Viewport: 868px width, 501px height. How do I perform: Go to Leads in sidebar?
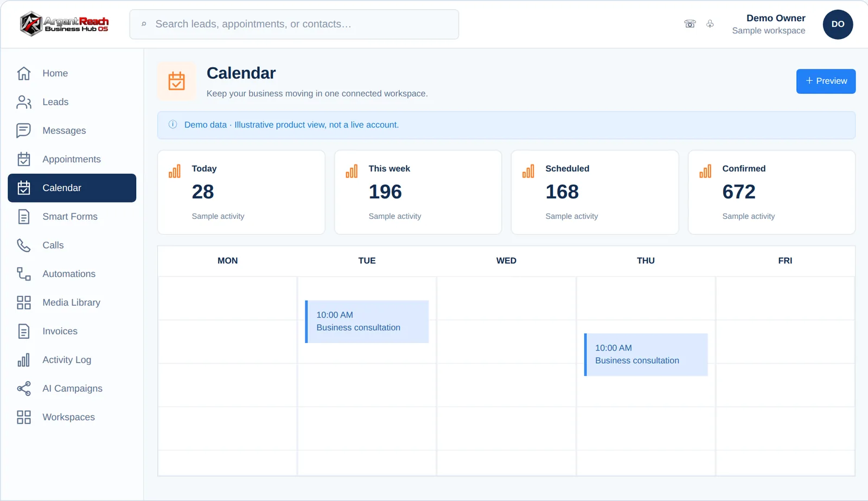tap(72, 102)
